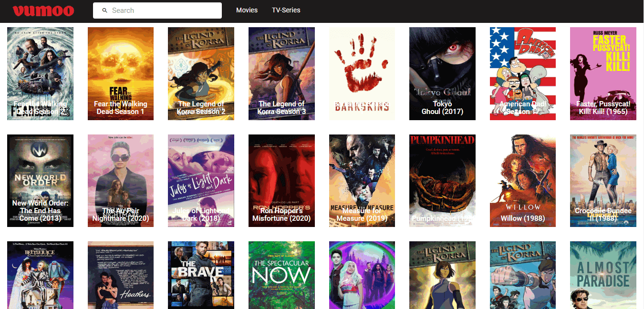
Task: Open the Heathers poster
Action: click(121, 275)
